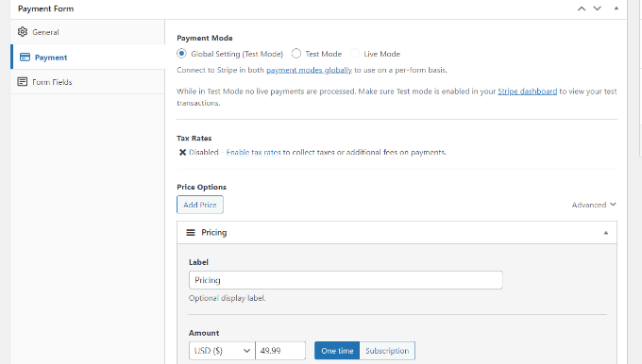
Task: Click the Optional display label hint
Action: (x=228, y=298)
